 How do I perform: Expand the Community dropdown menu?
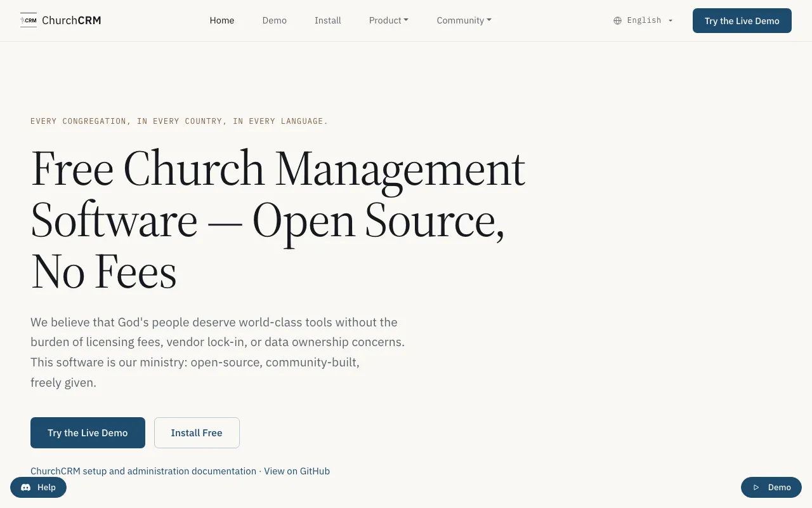[x=464, y=20]
